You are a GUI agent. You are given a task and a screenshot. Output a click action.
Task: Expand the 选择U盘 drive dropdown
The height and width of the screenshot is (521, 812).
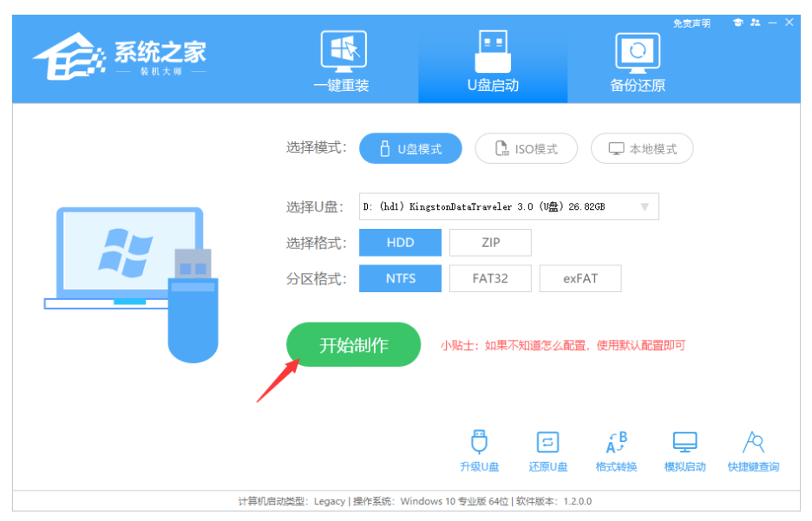(645, 207)
